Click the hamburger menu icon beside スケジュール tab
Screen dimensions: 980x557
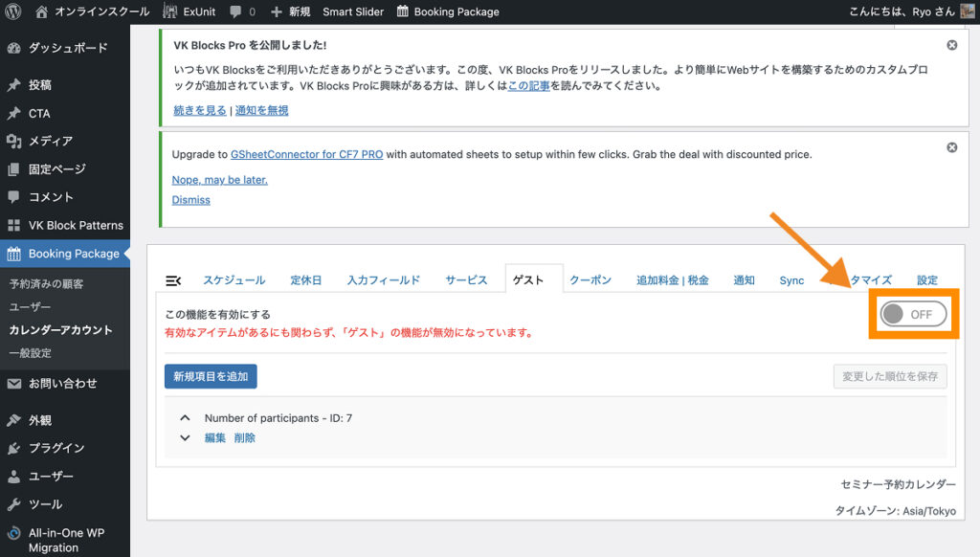click(x=173, y=280)
